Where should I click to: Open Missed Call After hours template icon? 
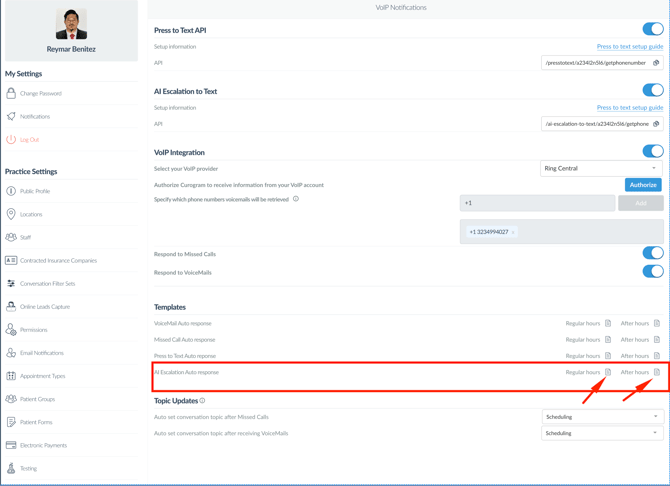pyautogui.click(x=657, y=340)
